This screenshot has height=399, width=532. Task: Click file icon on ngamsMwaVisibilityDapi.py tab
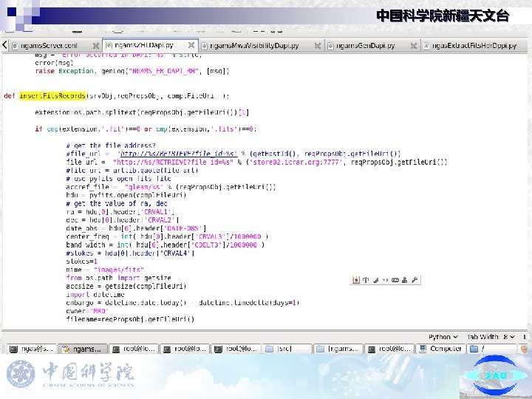coord(204,46)
